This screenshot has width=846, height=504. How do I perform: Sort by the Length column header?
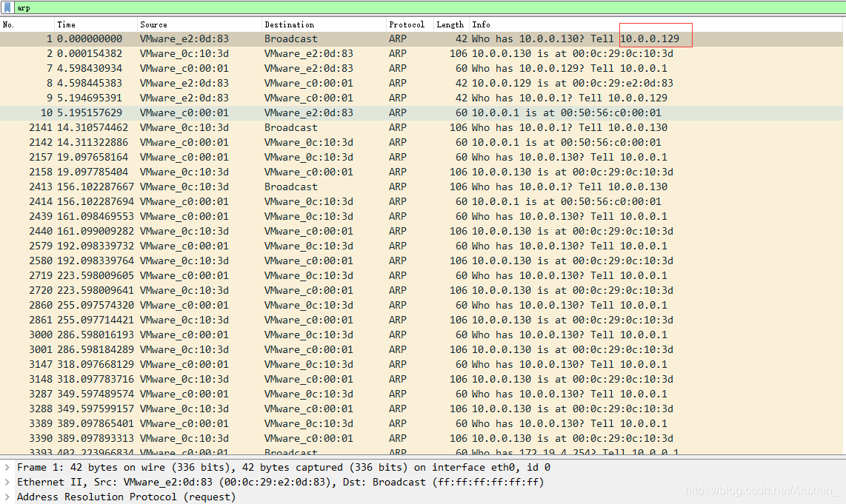[451, 24]
